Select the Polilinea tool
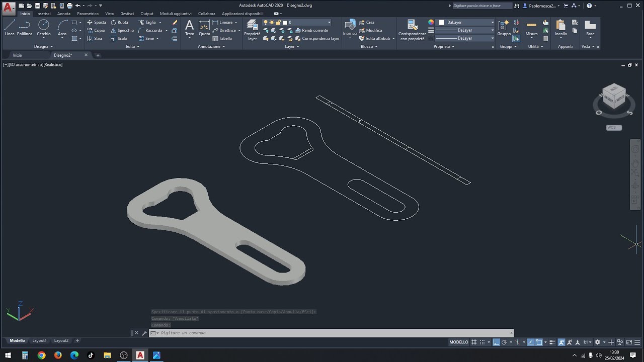644x362 pixels. 25,28
